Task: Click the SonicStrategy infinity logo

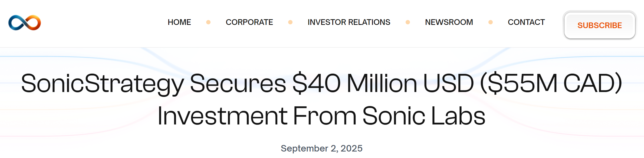Action: 25,22
